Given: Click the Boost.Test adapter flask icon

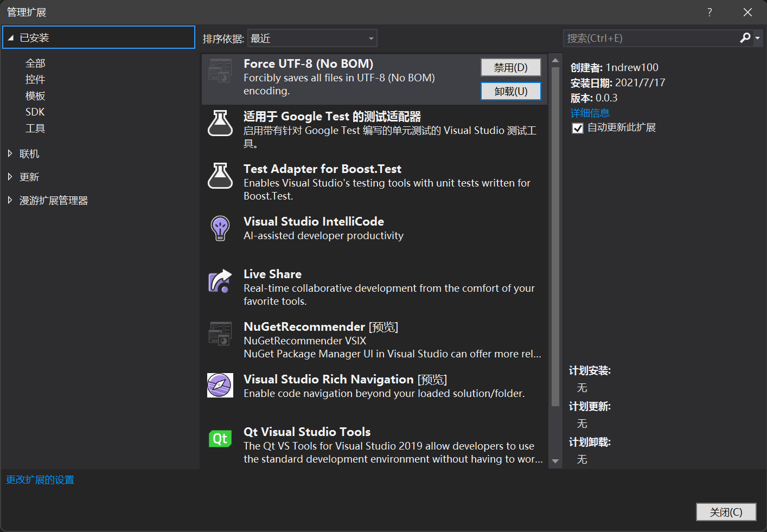Looking at the screenshot, I should pos(220,176).
